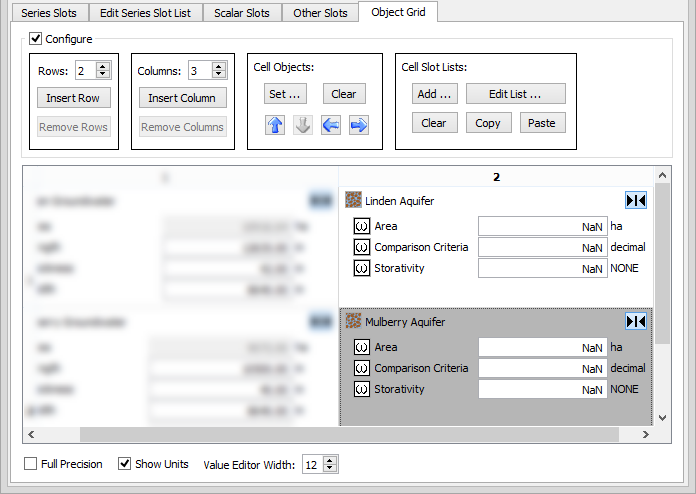Disable the Show Units checkbox
696x494 pixels.
coord(125,464)
